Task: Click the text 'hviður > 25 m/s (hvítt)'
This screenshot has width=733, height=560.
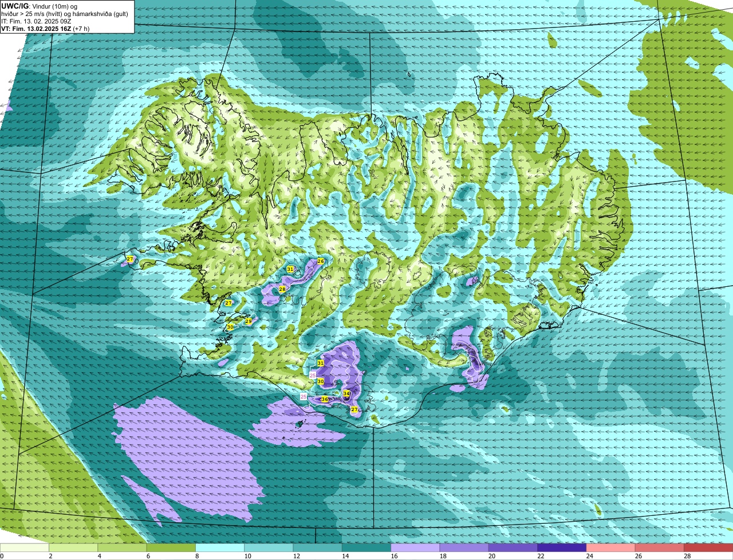Action: click(x=33, y=13)
